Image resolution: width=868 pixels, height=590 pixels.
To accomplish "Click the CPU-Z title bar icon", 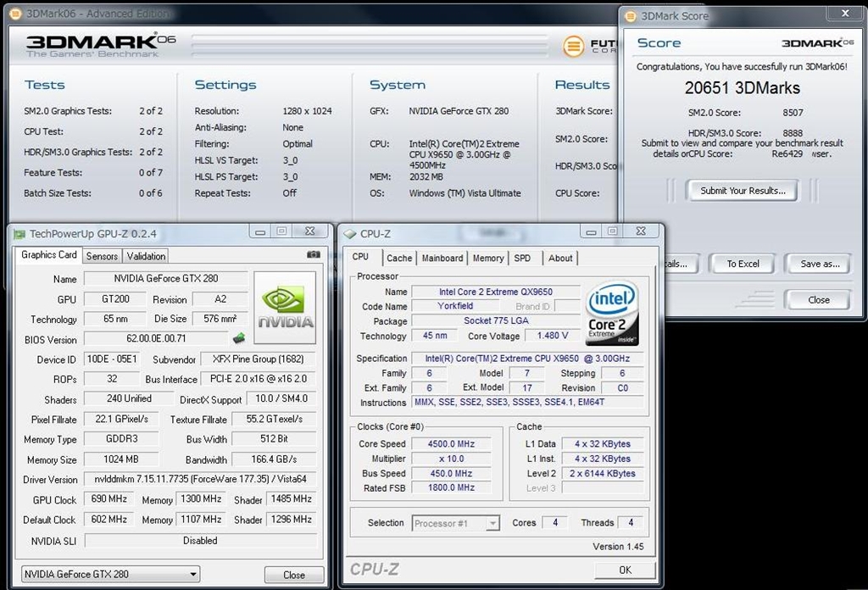I will [349, 234].
